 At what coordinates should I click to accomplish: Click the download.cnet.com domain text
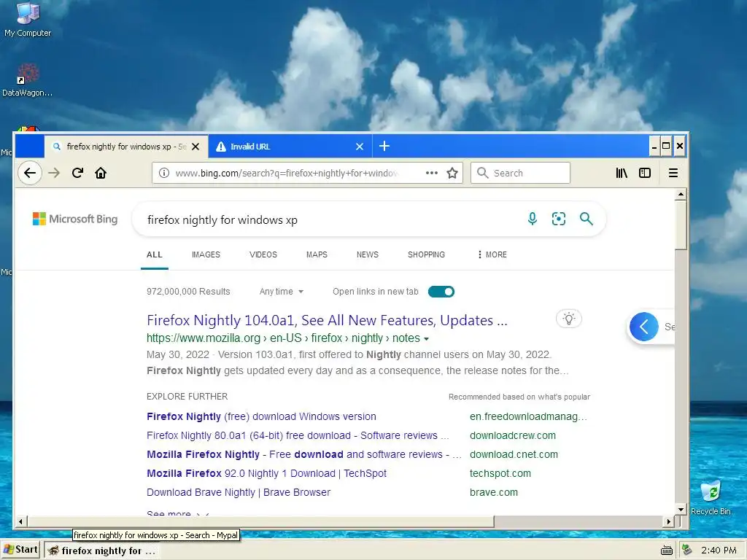(x=514, y=454)
